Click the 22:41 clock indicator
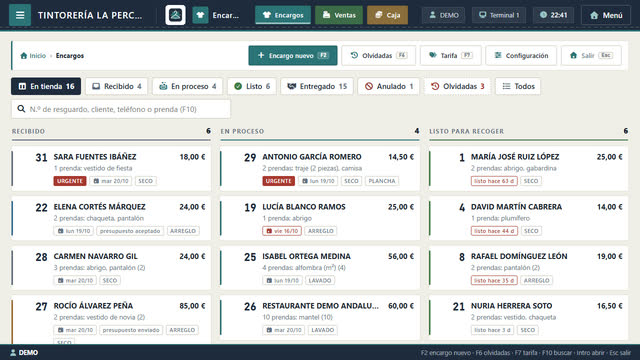Screen dimensions: 640x360 pyautogui.click(x=553, y=15)
